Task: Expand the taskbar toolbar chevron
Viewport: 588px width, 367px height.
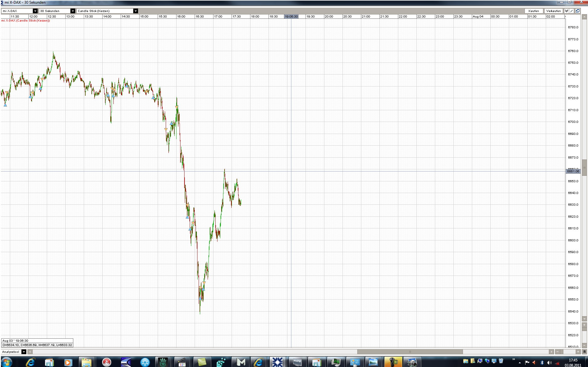Action: click(513, 359)
